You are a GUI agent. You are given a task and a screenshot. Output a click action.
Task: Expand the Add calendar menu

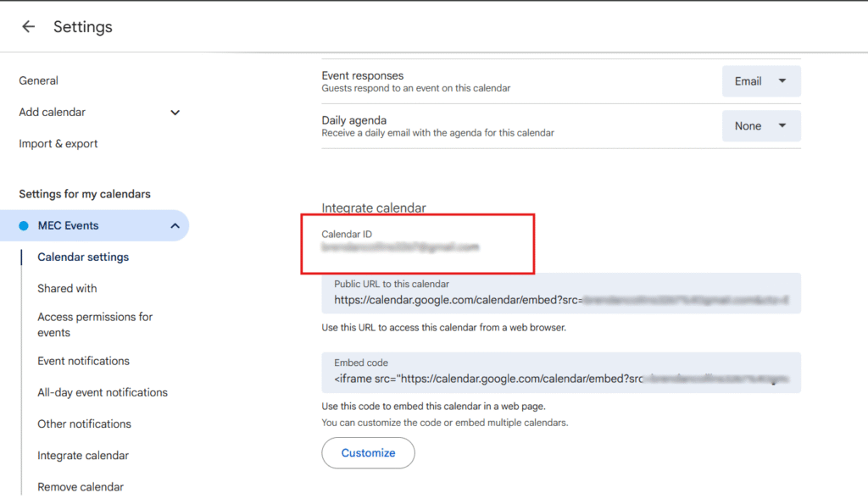click(x=53, y=112)
